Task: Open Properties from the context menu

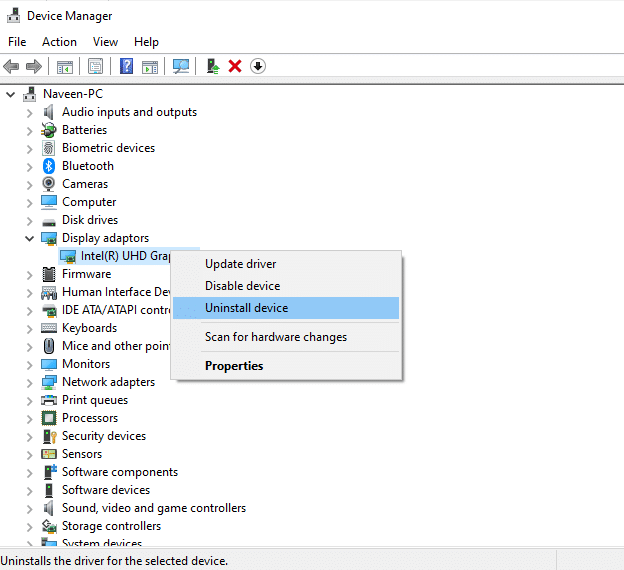Action: click(234, 366)
